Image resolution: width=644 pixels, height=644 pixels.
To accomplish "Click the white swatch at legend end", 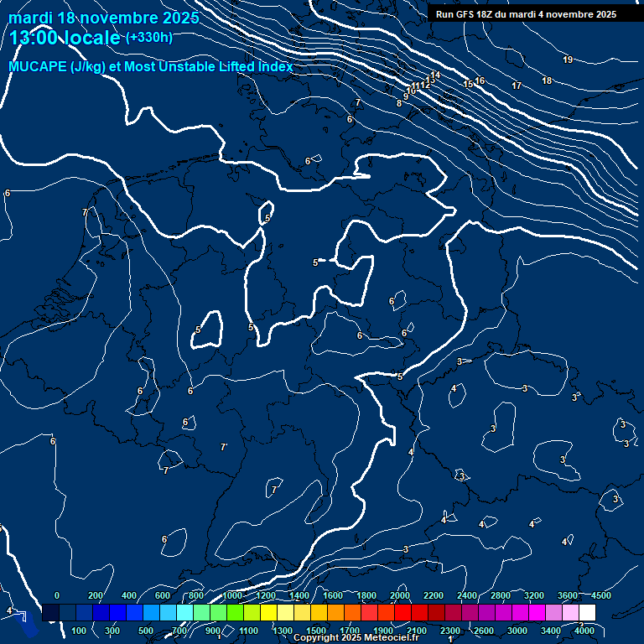I will pyautogui.click(x=587, y=612).
